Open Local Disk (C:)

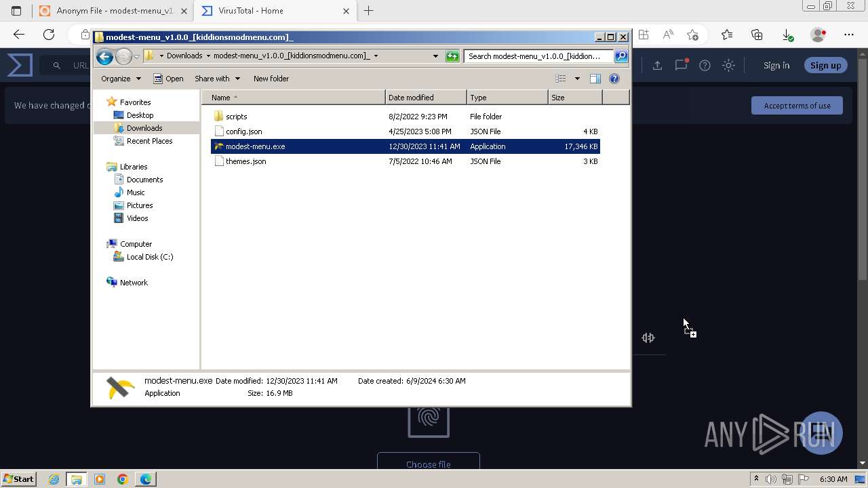click(x=149, y=257)
